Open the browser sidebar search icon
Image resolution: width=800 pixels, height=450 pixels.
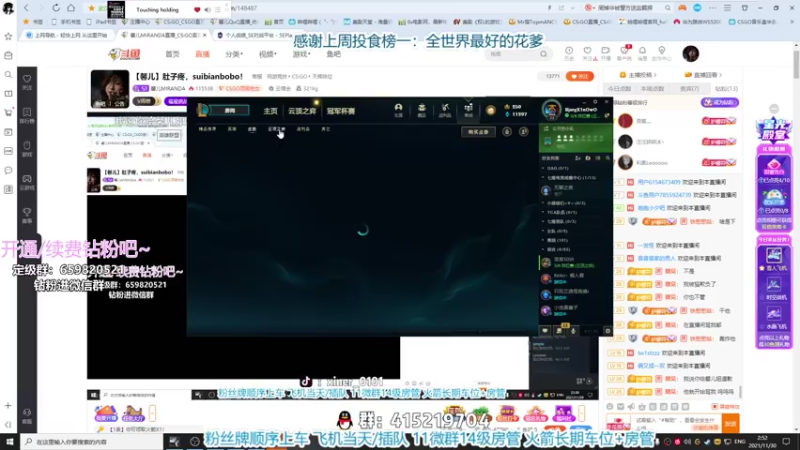8,74
